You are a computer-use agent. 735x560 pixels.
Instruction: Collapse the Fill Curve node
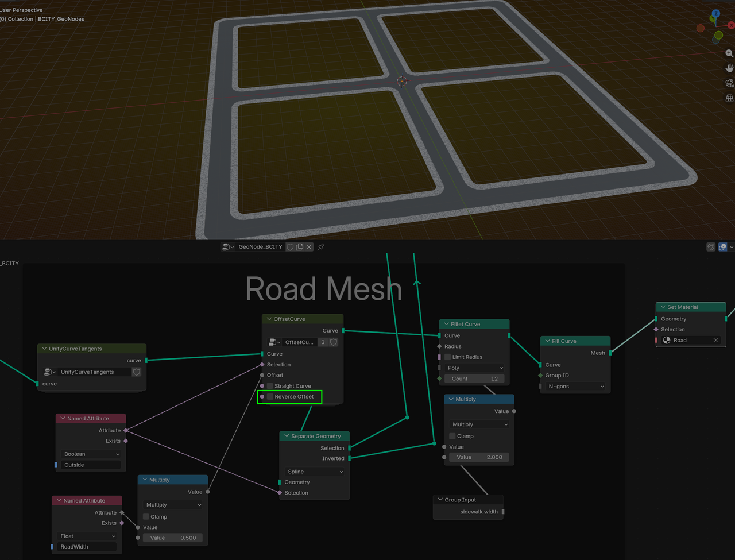pos(547,341)
